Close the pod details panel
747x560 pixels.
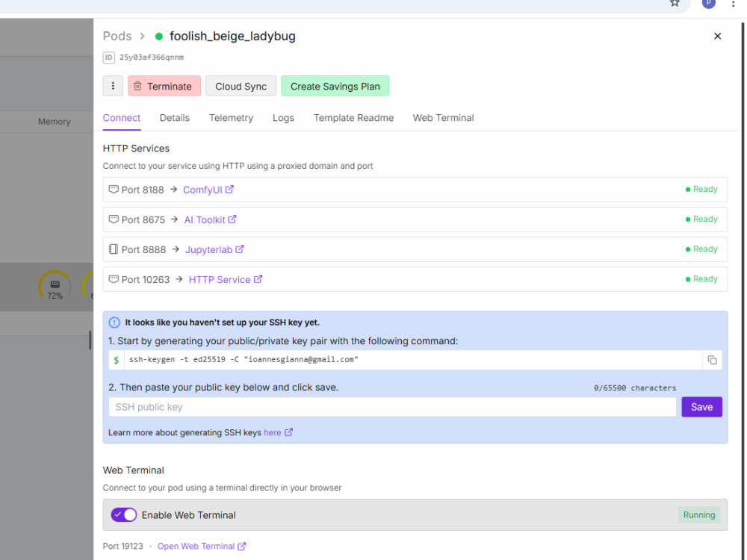click(x=717, y=36)
